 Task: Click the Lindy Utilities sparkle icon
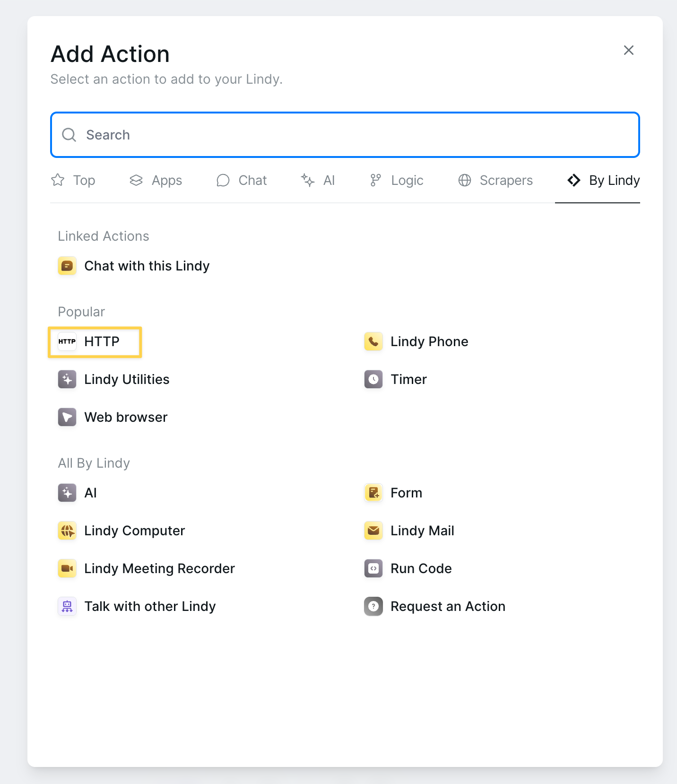[x=67, y=379]
